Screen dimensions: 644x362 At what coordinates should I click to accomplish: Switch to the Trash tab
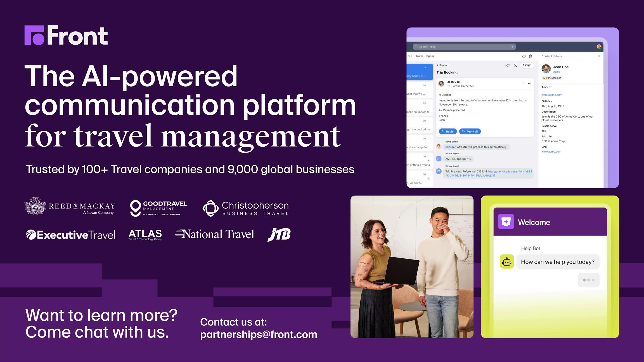point(419,56)
